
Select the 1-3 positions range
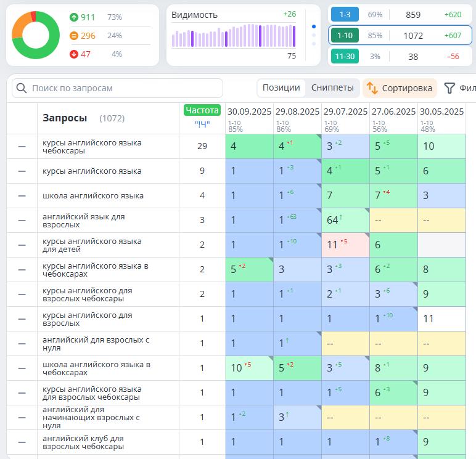coord(345,14)
